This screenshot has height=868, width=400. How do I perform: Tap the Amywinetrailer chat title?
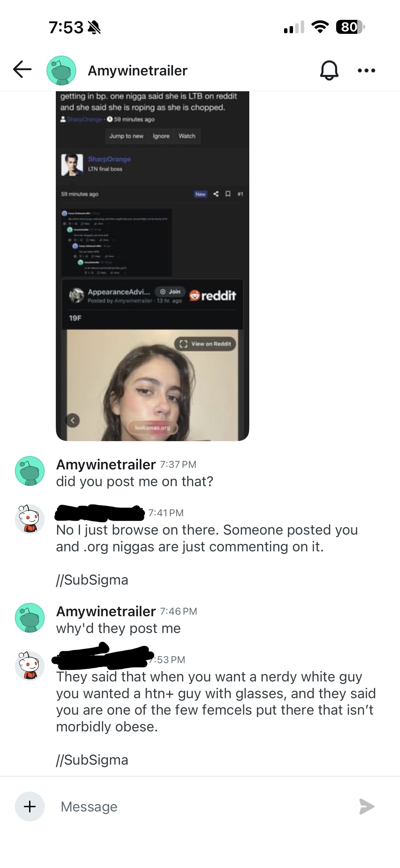(x=137, y=71)
